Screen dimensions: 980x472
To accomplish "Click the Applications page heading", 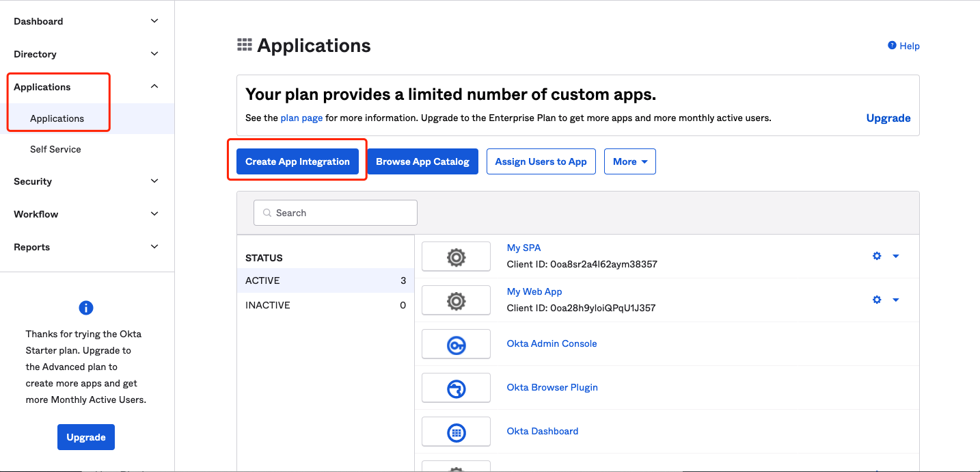I will click(x=314, y=46).
